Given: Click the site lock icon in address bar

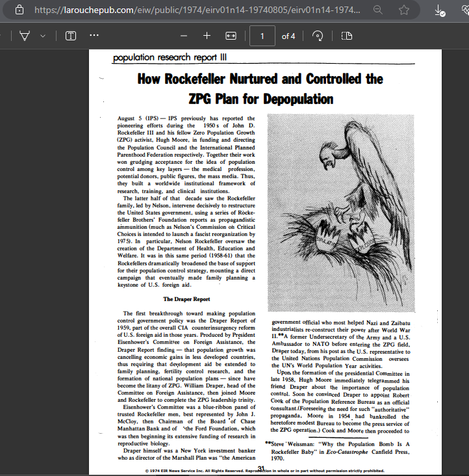Looking at the screenshot, I should click(x=19, y=10).
